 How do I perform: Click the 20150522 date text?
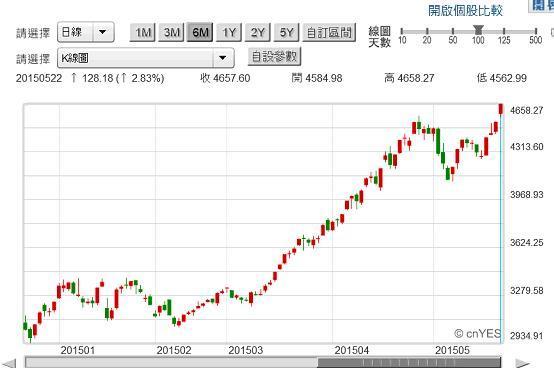click(x=39, y=78)
